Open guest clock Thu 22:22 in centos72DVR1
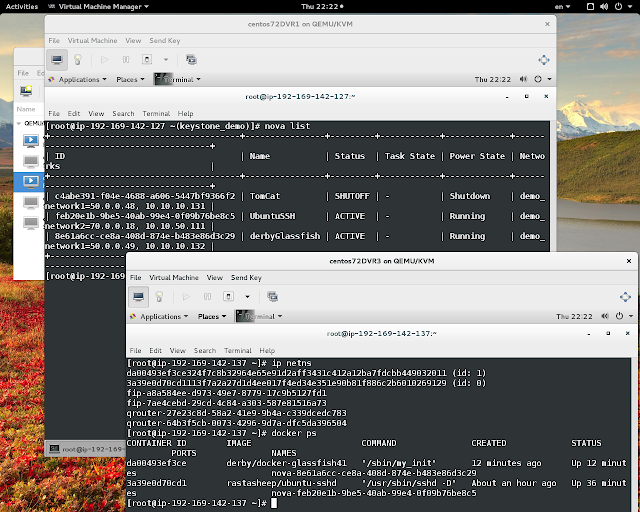Image resolution: width=640 pixels, height=512 pixels. tap(492, 79)
